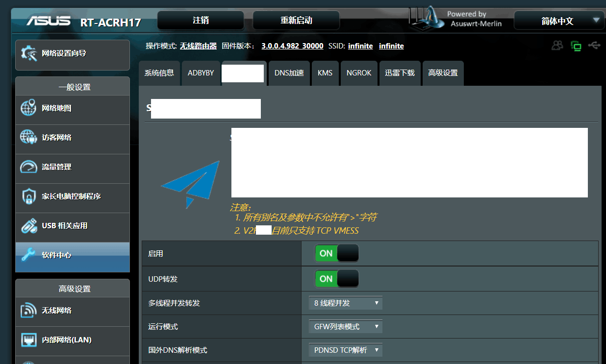
Task: Click the infinite SSID link
Action: 360,46
